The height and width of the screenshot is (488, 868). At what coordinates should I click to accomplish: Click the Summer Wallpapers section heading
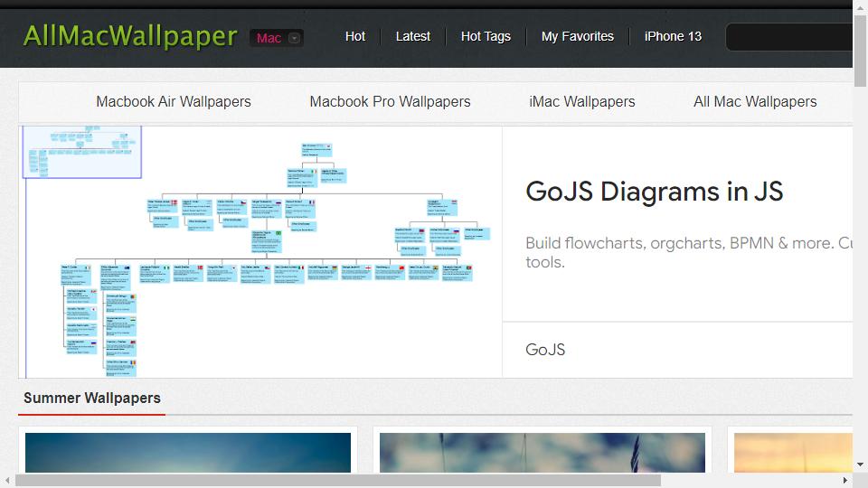(92, 398)
